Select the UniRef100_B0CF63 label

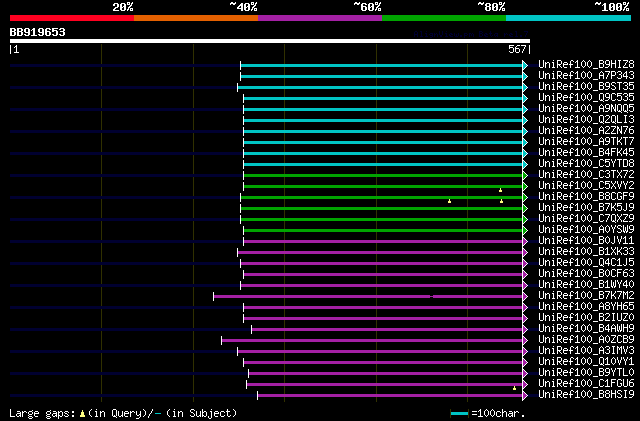586,274
